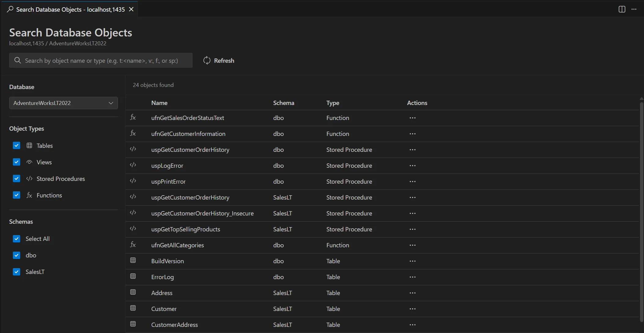Click the magnifier icon in search box
Image resolution: width=644 pixels, height=333 pixels.
[x=17, y=60]
